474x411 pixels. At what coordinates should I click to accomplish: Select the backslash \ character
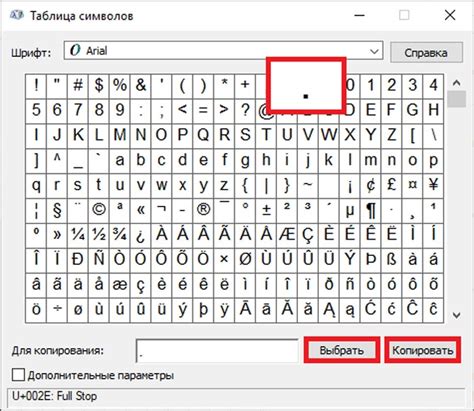click(433, 136)
